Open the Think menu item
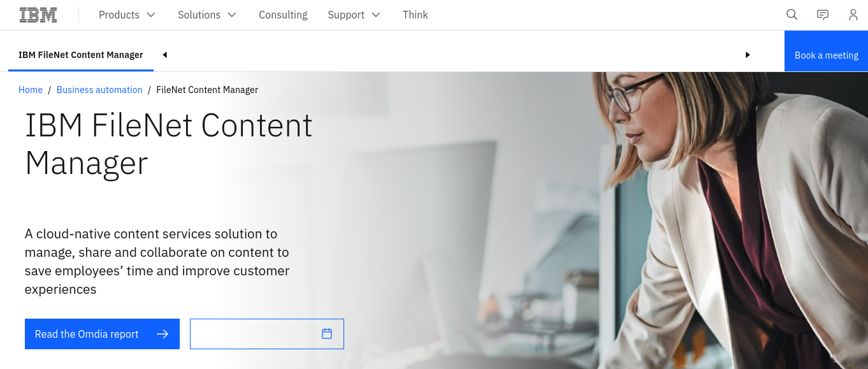Screen dimensions: 868x369 click(416, 15)
